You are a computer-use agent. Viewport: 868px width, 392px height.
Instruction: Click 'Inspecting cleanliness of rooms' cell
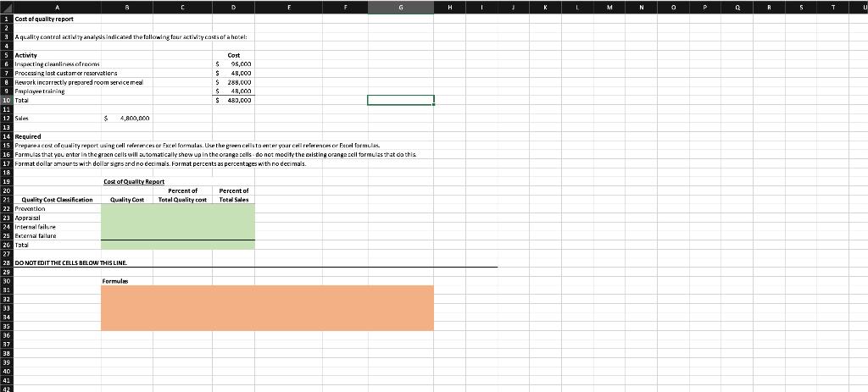coord(57,64)
